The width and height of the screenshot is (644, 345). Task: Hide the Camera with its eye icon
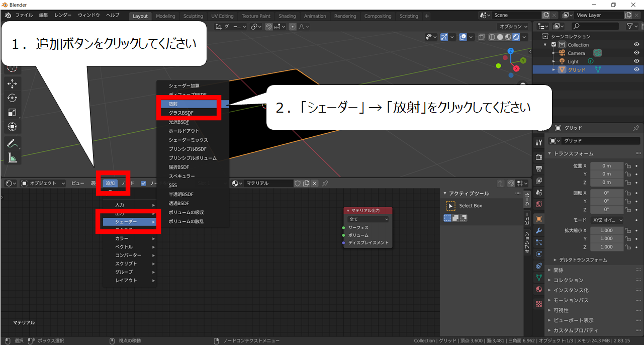tap(636, 53)
